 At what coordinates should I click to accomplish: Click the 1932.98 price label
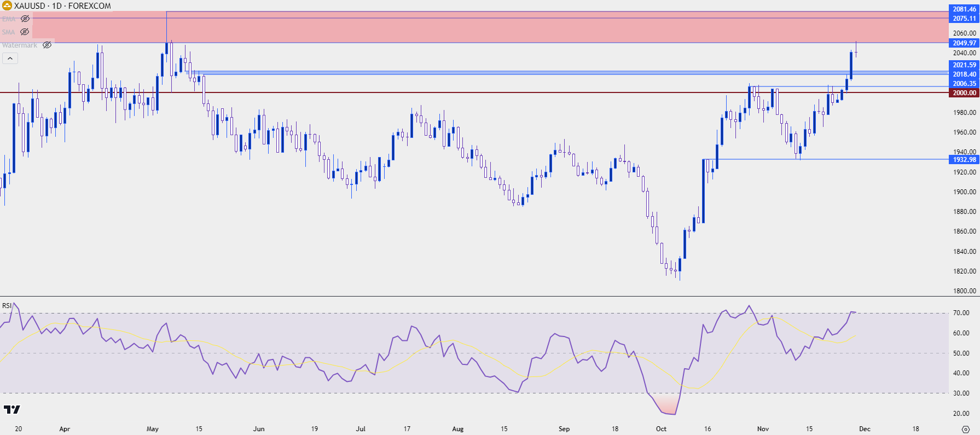pyautogui.click(x=964, y=160)
